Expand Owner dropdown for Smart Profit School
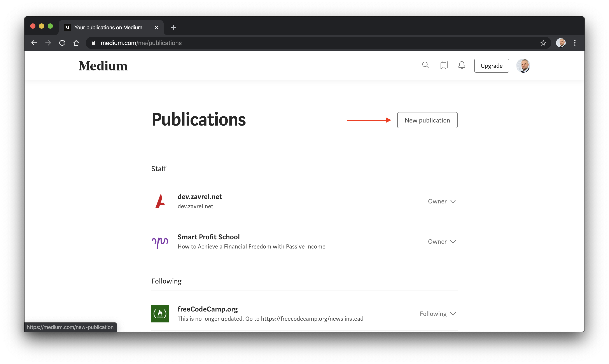609x364 pixels. (442, 241)
